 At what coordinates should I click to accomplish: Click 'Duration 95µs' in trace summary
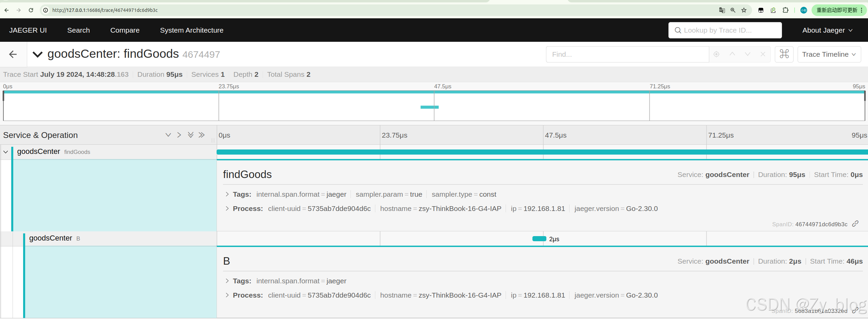160,74
